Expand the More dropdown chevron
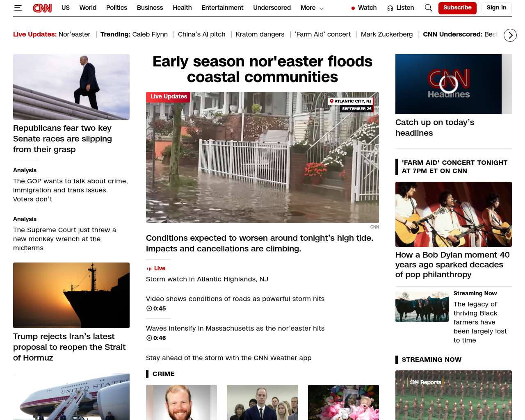 322,8
